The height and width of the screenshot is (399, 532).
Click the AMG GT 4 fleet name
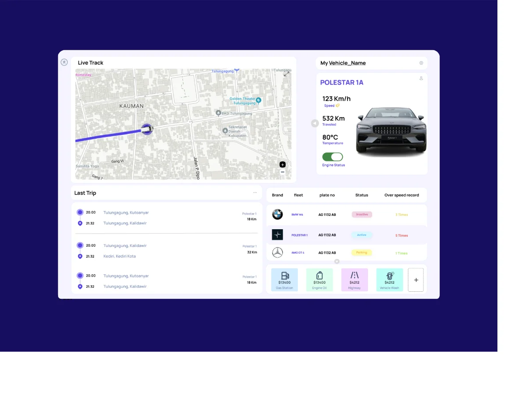[297, 253]
